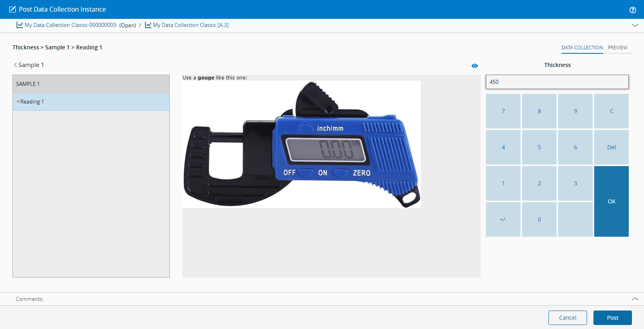644x329 pixels.
Task: Click the Cancel button
Action: (568, 318)
